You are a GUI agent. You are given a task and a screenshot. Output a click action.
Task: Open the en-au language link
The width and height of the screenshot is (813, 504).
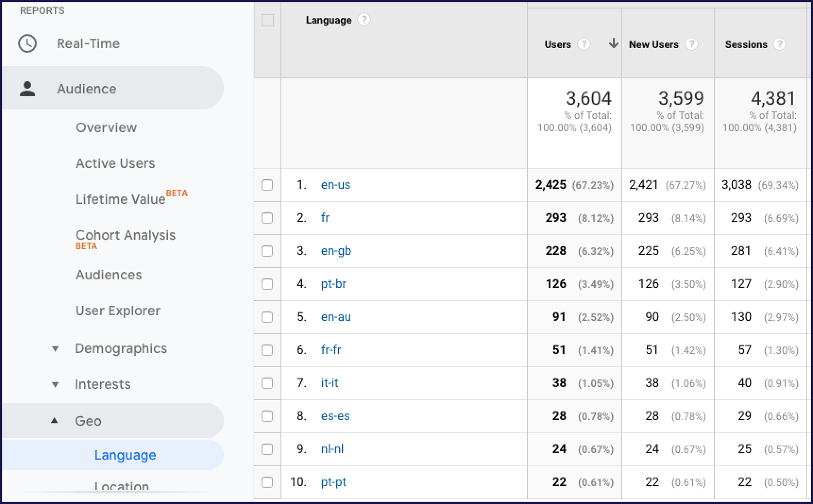click(336, 317)
